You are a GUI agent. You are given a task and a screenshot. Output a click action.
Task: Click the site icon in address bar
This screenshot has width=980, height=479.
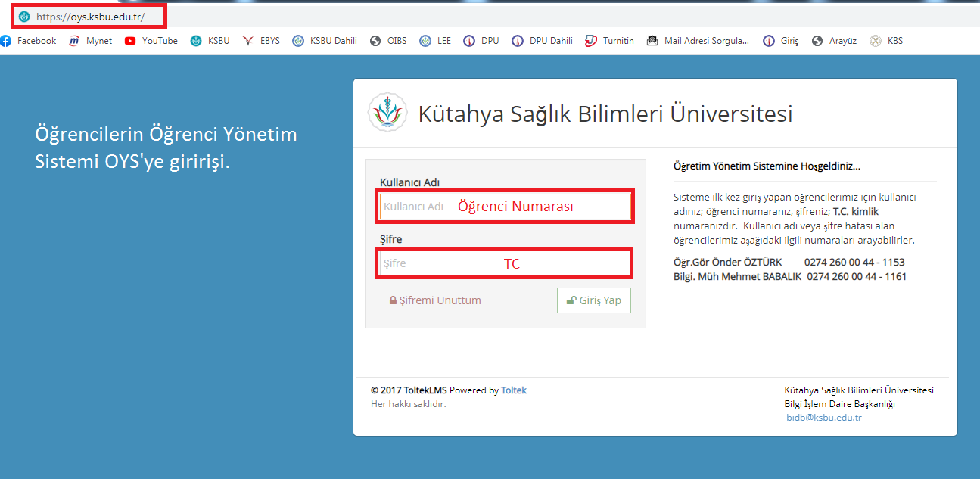(24, 16)
